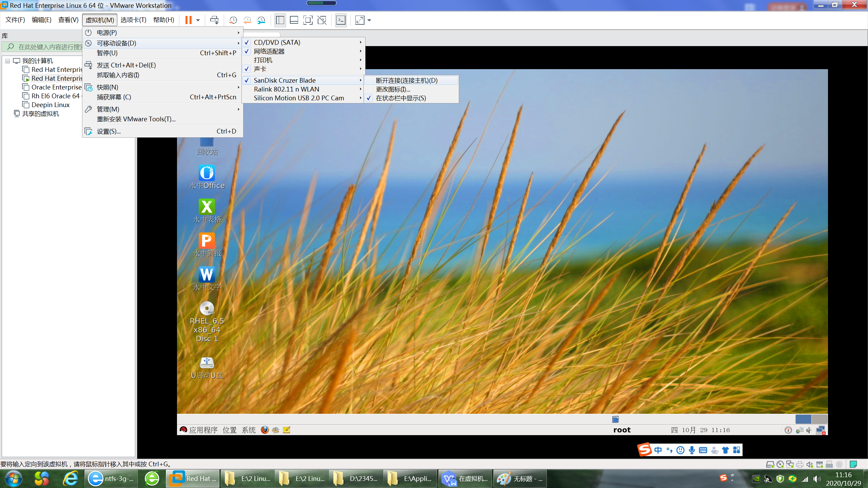868x488 pixels.
Task: Click Send Ctrl+Alt+Del toolbar icon
Action: (214, 20)
